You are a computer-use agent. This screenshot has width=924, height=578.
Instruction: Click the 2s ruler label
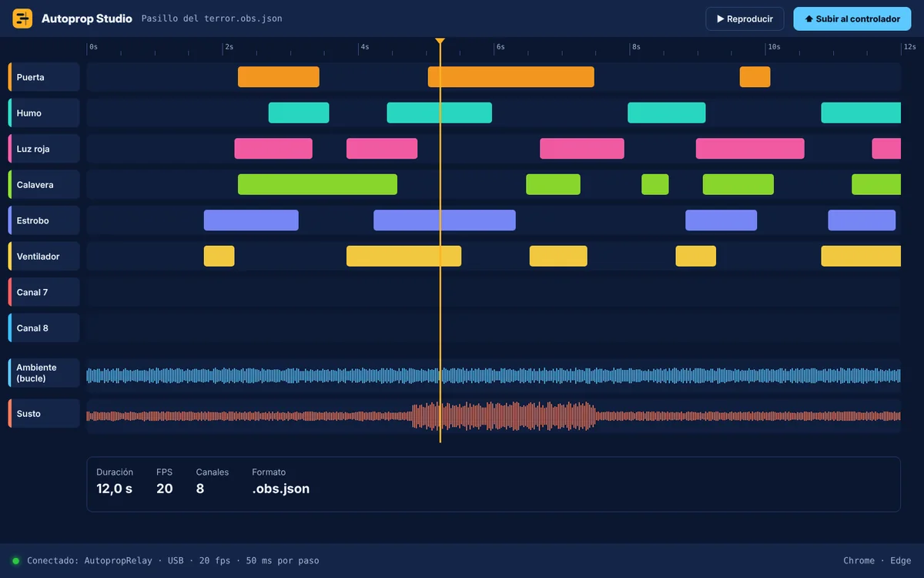[229, 47]
